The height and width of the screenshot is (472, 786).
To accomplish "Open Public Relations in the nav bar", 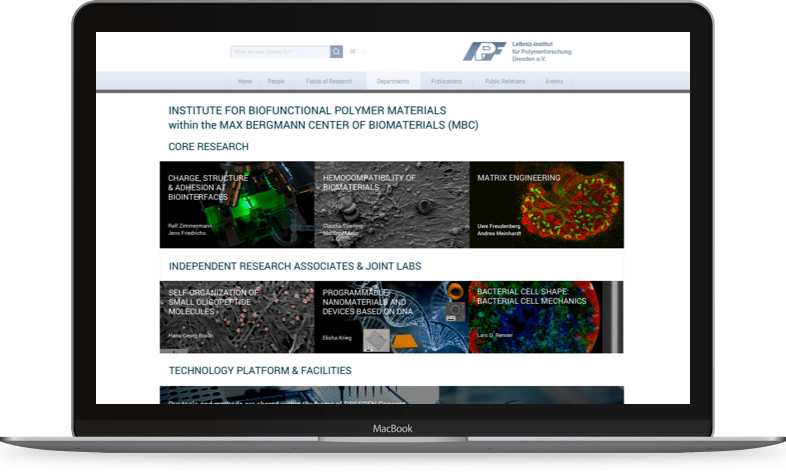I will tap(505, 81).
